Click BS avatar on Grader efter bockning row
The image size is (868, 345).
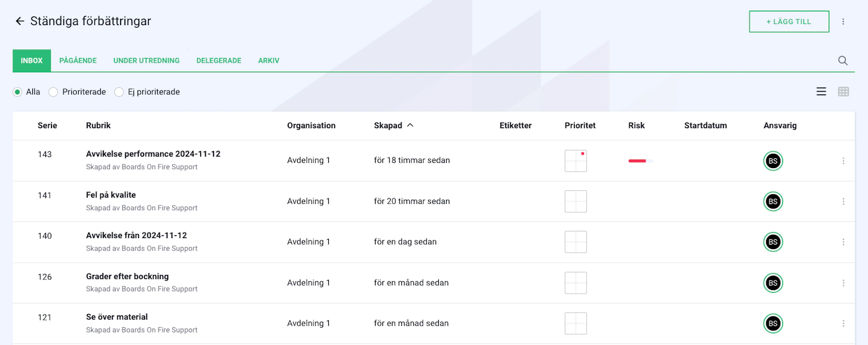773,283
